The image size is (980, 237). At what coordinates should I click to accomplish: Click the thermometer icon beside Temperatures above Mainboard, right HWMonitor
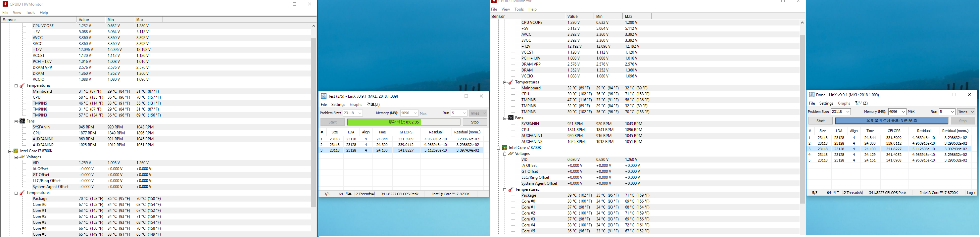pos(511,82)
